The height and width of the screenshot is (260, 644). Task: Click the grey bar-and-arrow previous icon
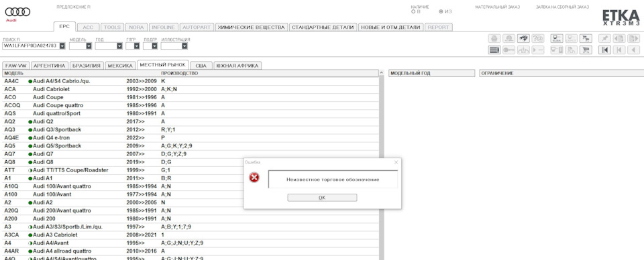[x=619, y=50]
